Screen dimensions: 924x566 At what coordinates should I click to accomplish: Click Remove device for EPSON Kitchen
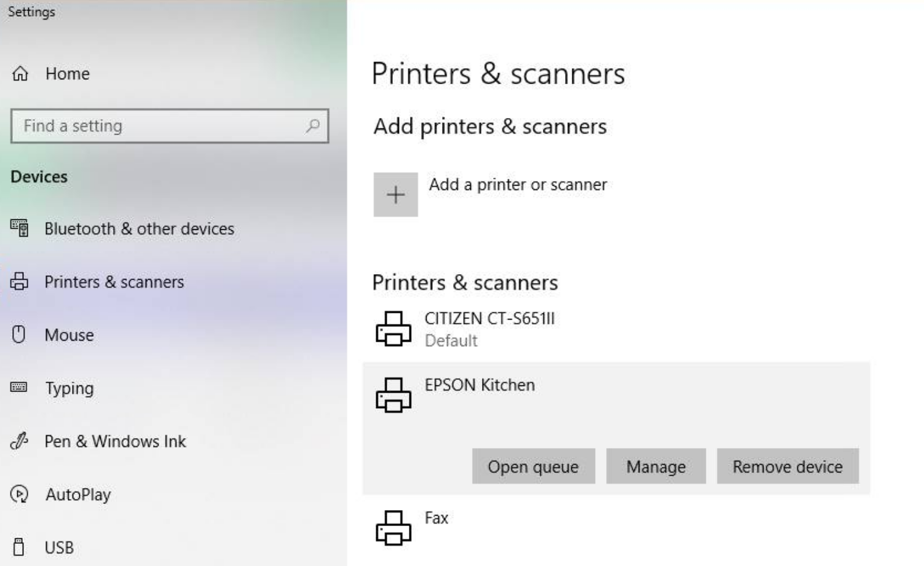788,466
